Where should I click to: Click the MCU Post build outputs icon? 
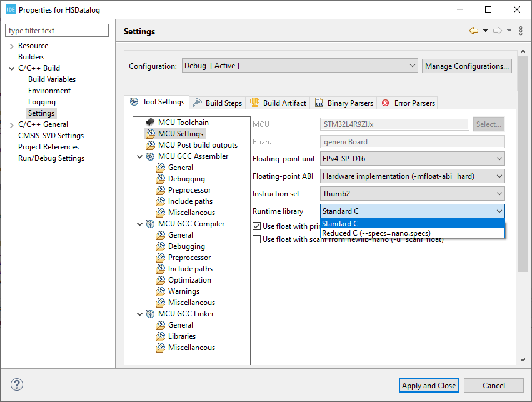[x=150, y=145]
